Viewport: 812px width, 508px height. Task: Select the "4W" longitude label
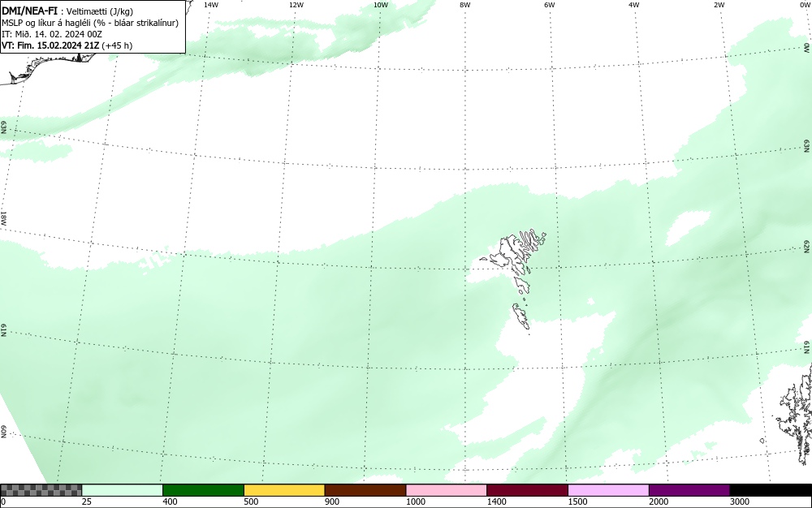[x=634, y=5]
